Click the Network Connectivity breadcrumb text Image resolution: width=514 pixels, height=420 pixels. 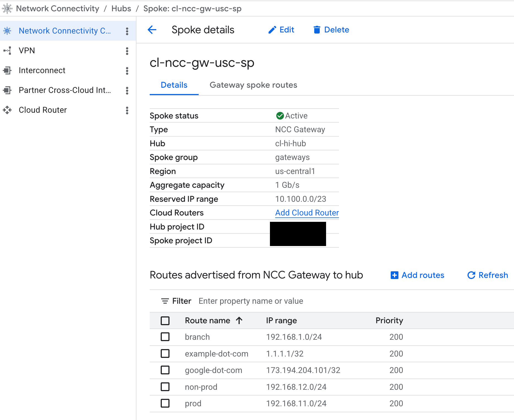click(58, 9)
